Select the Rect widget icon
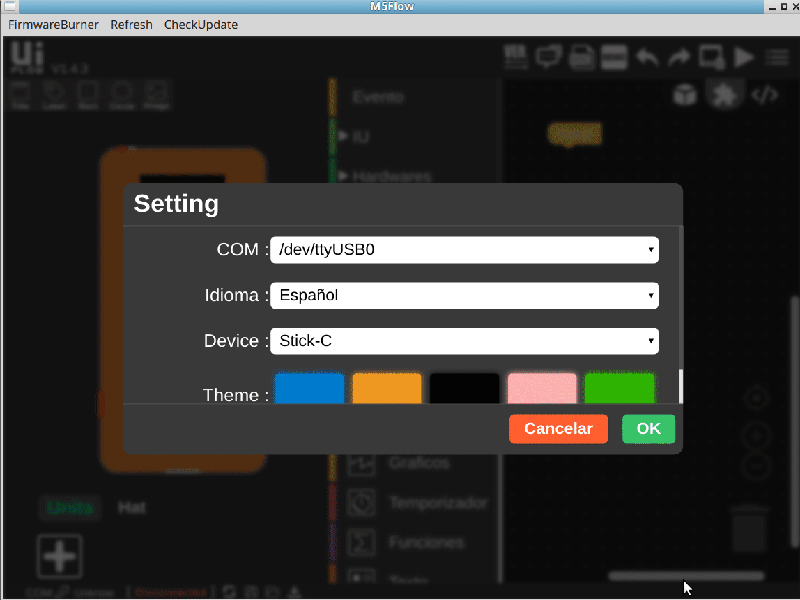The height and width of the screenshot is (600, 800). (x=88, y=95)
